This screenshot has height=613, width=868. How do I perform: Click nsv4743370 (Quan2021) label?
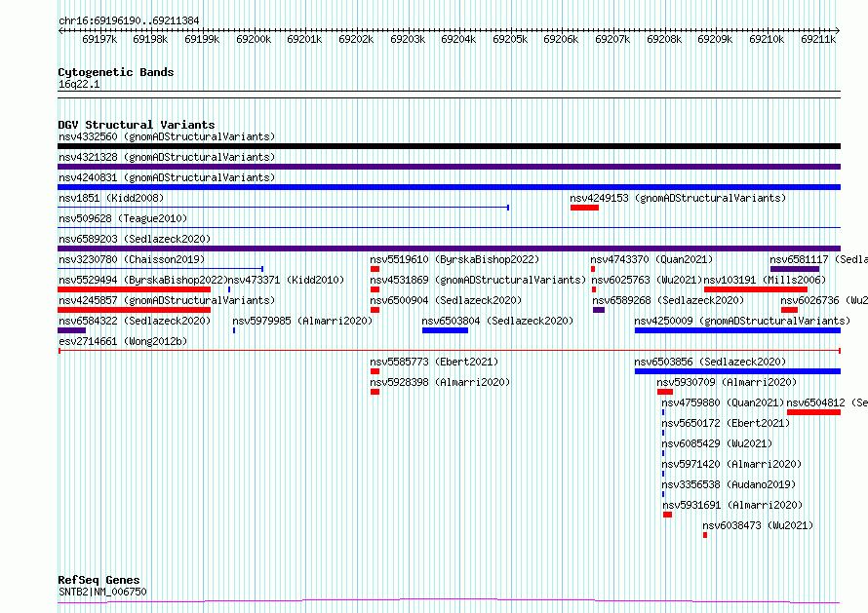point(651,259)
